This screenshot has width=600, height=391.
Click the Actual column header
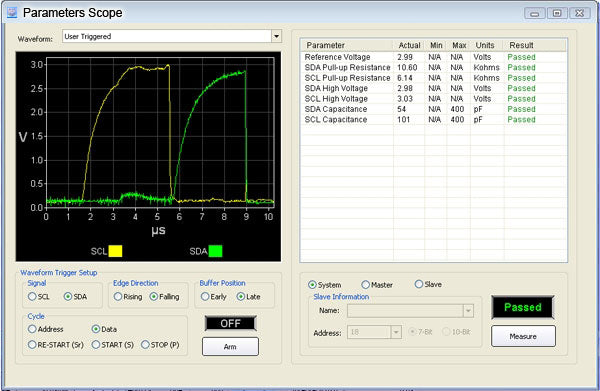pos(409,45)
